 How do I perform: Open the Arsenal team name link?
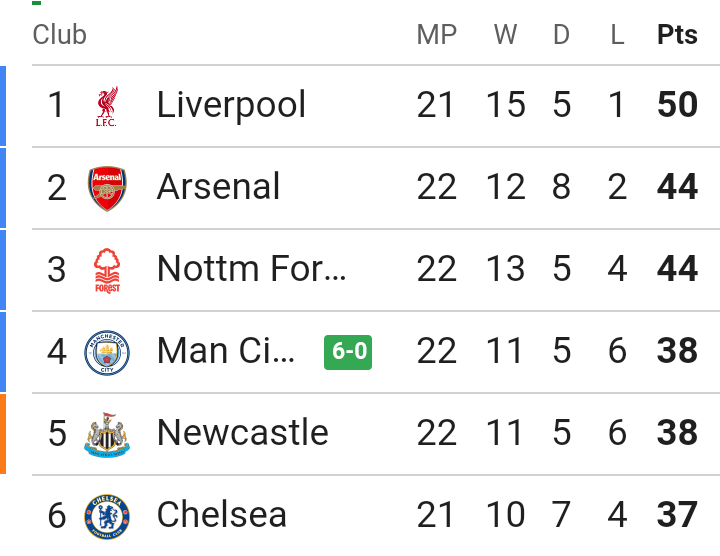218,186
